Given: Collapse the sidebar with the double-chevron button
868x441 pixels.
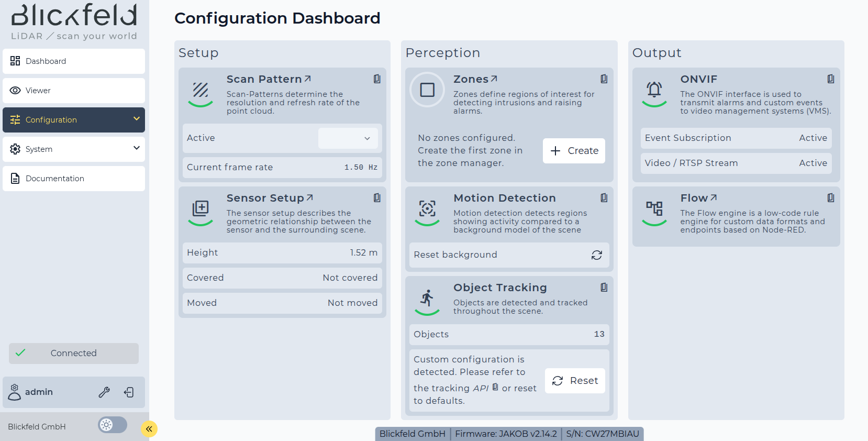Looking at the screenshot, I should tap(149, 429).
